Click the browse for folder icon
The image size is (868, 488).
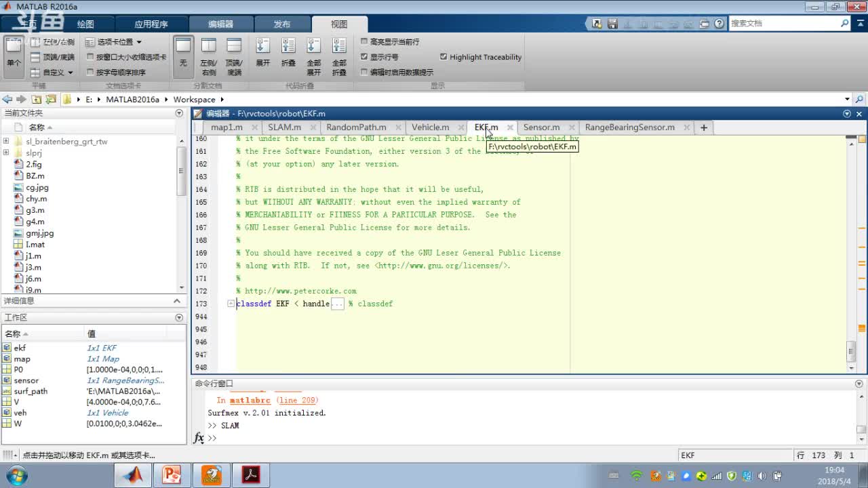coord(50,100)
